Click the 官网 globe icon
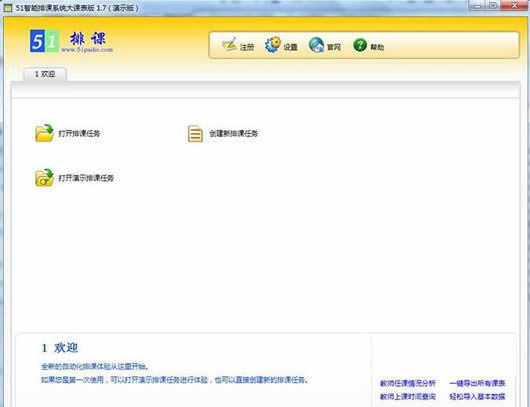530x407 pixels. (316, 45)
